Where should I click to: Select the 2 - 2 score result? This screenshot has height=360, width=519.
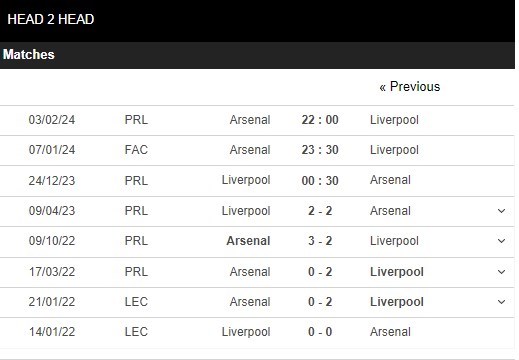click(320, 211)
